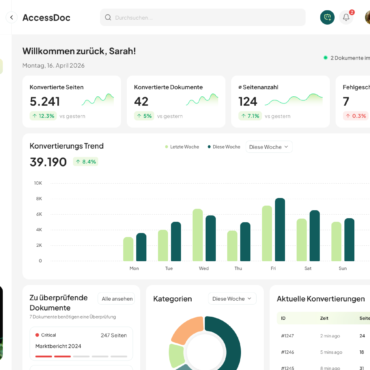Click Alle ansehen button
Screen dimensions: 370x370
[x=117, y=299]
